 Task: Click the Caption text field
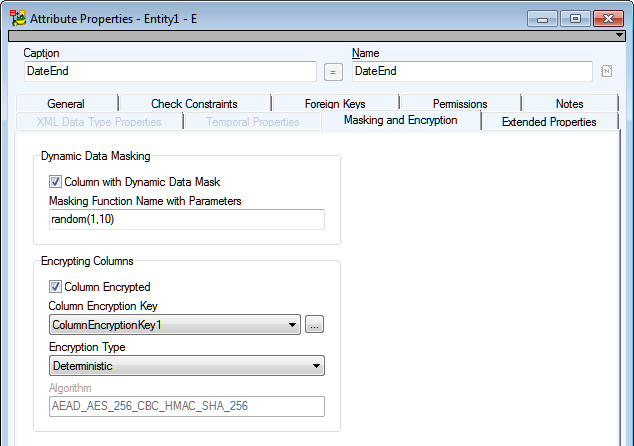pyautogui.click(x=169, y=72)
